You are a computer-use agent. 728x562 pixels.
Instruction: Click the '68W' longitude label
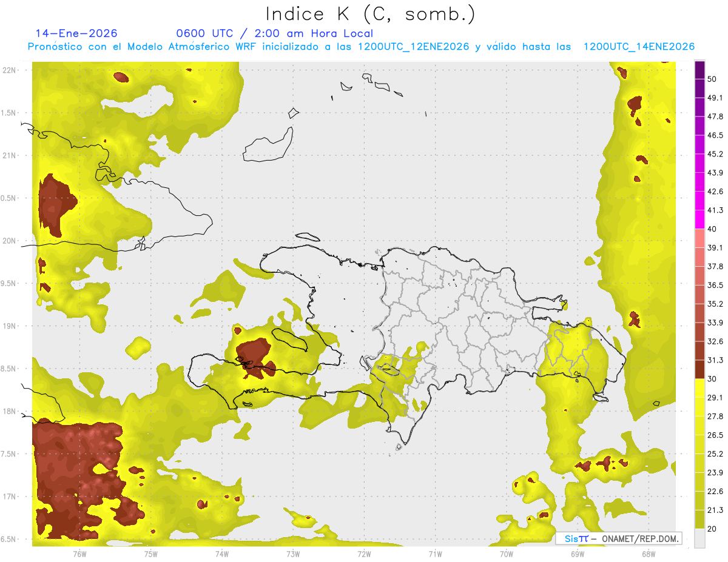pos(648,554)
